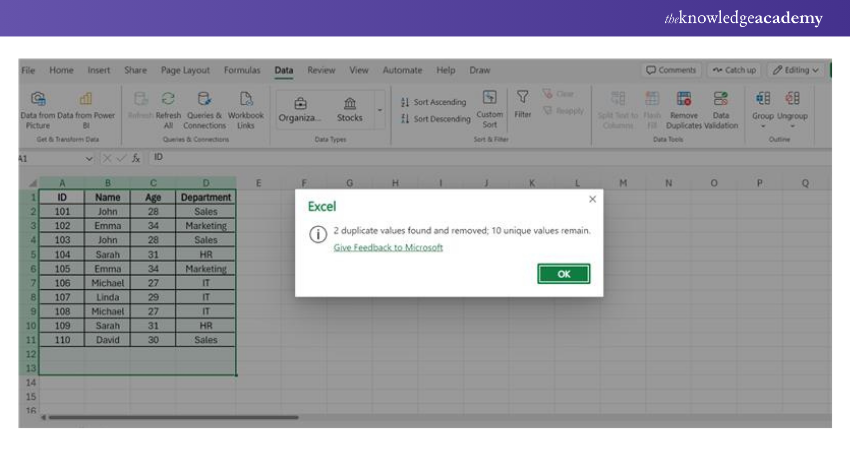Expand the Group outline dropdown
Viewport: 850px width, 450px height.
(x=764, y=126)
